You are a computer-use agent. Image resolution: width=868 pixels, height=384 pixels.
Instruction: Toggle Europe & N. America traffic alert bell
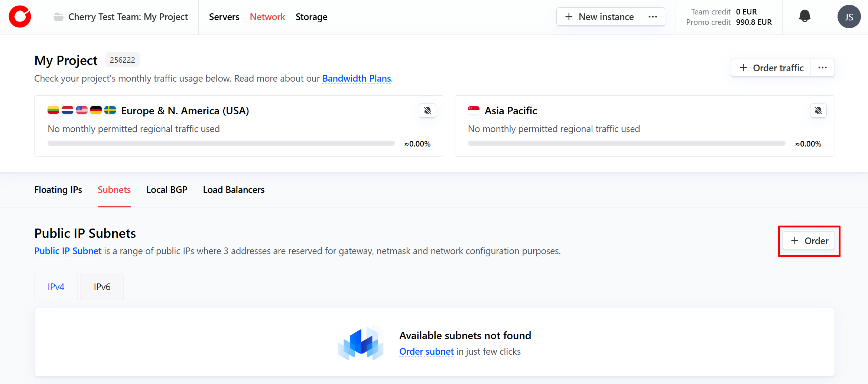[x=427, y=111]
